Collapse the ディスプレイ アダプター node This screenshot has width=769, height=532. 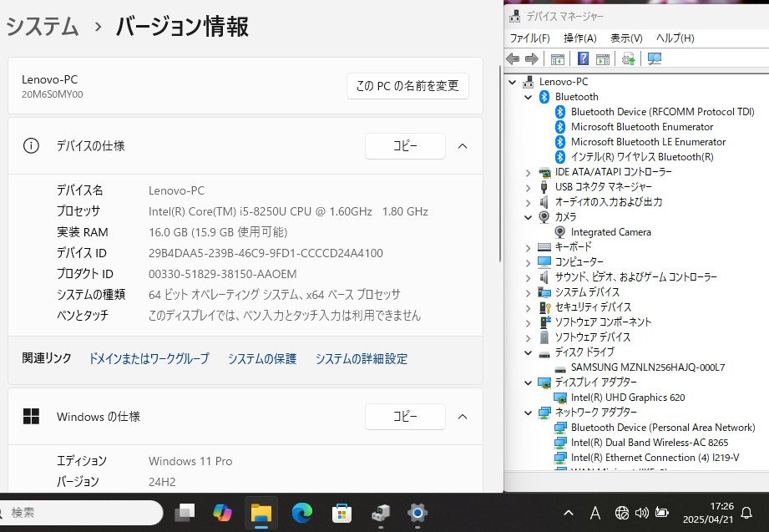click(x=529, y=383)
